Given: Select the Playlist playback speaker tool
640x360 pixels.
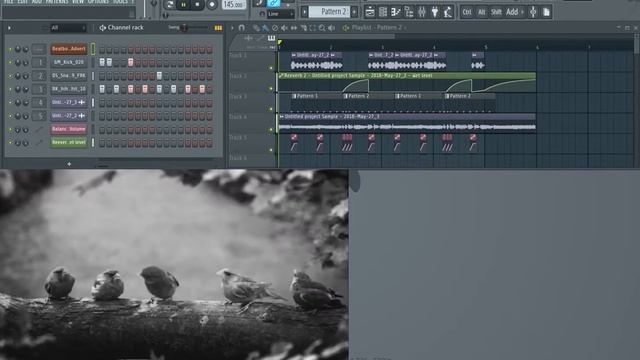Looking at the screenshot, I should coord(331,28).
